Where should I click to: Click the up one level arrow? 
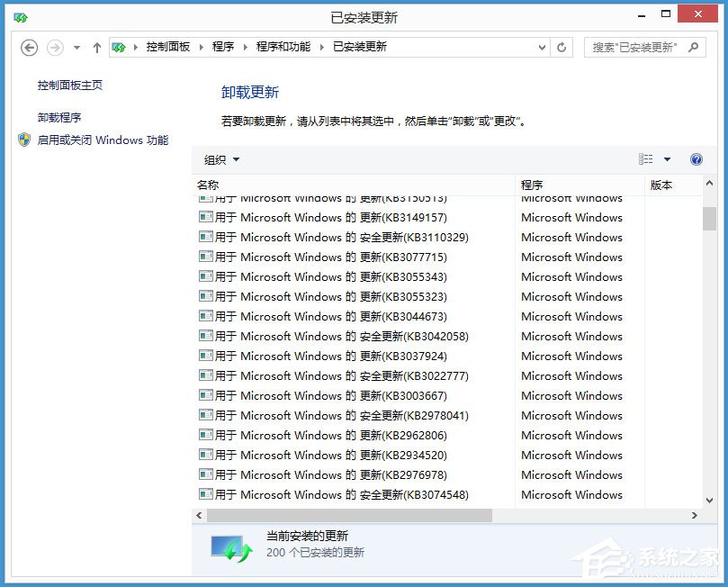(97, 47)
